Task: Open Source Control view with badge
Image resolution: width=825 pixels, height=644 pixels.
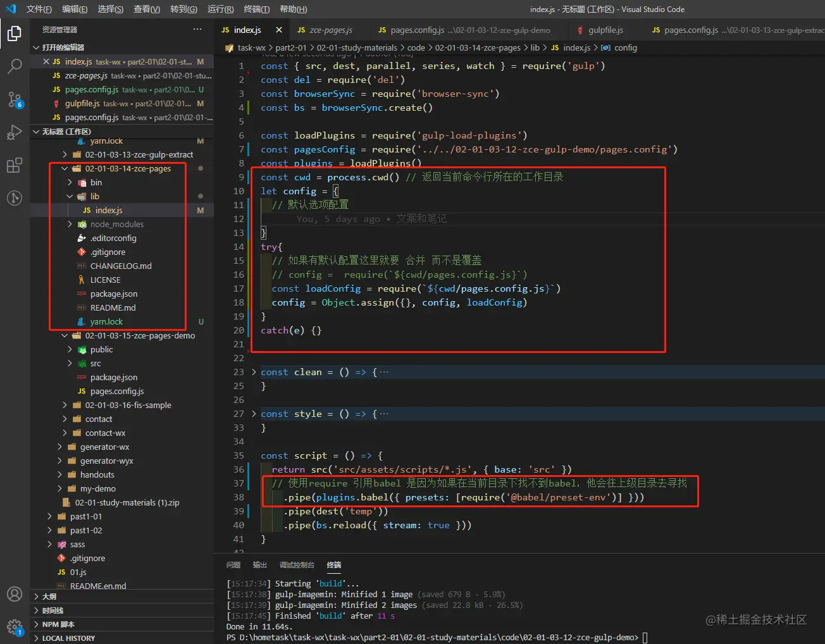Action: 14,99
